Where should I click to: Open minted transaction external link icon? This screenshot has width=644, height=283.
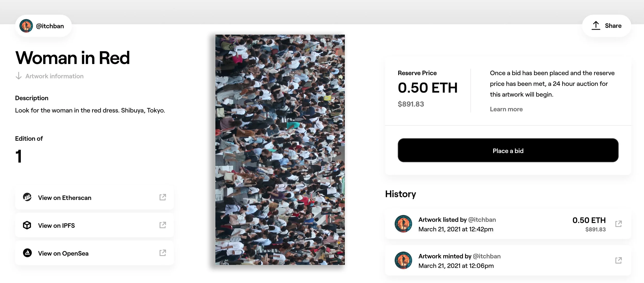pyautogui.click(x=618, y=260)
